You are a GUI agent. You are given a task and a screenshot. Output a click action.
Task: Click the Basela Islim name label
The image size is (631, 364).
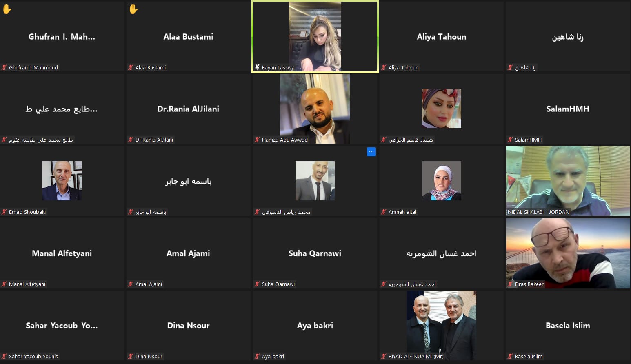coord(529,356)
